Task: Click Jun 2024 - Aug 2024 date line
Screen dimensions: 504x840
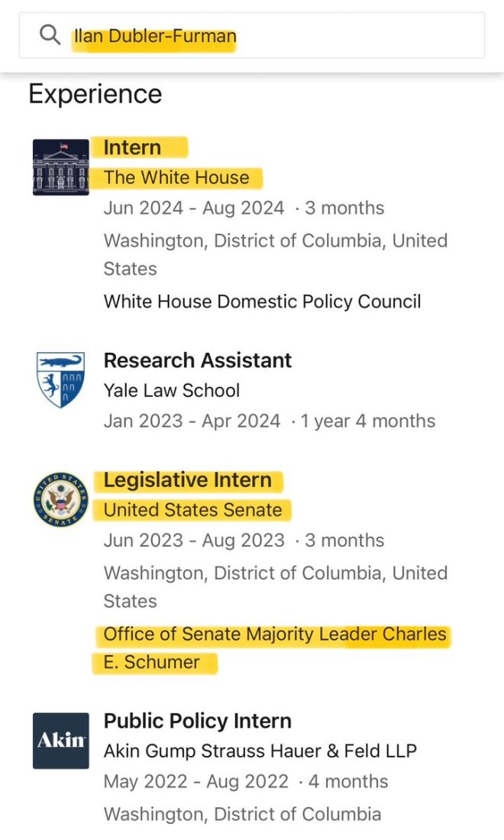Action: 244,208
